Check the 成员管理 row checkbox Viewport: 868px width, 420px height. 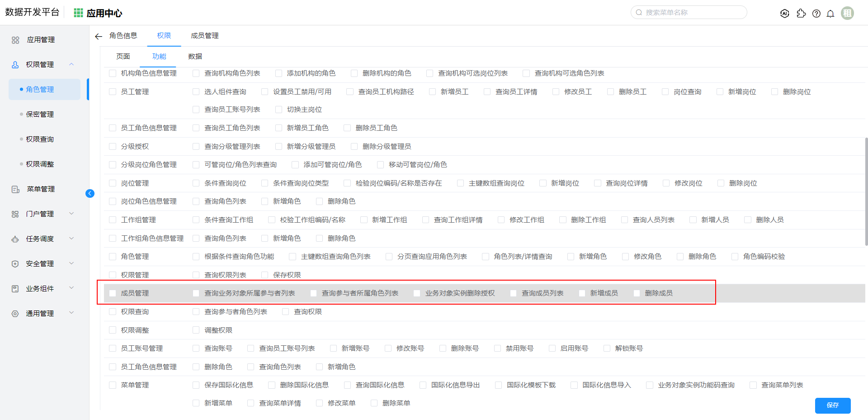coord(113,293)
